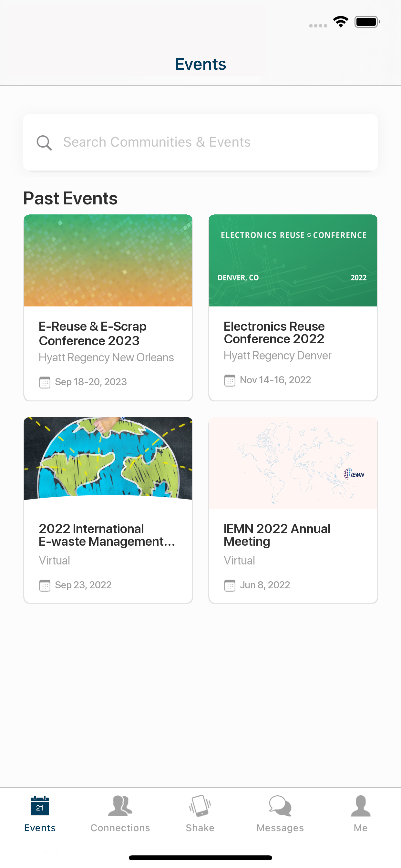This screenshot has height=868, width=401.
Task: Open the Connections tab people icon
Action: (120, 806)
